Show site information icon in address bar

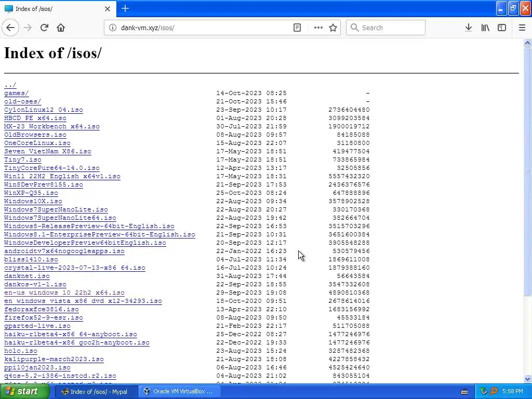[113, 28]
